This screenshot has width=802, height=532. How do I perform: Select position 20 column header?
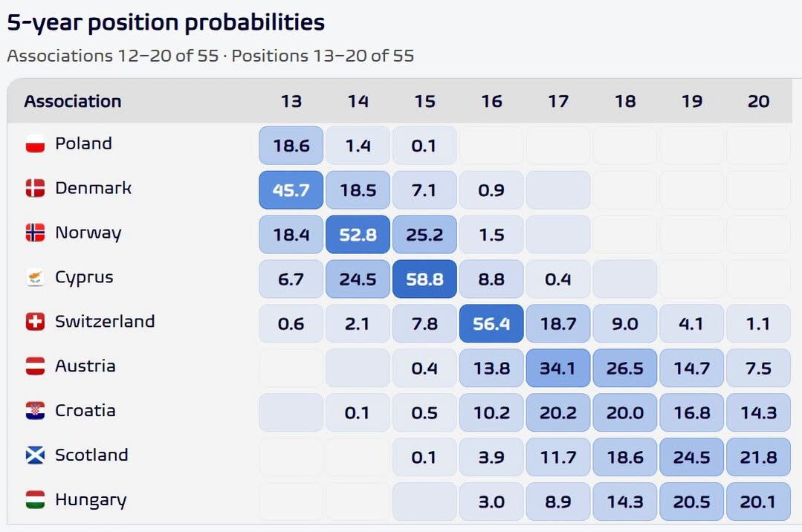tap(759, 101)
